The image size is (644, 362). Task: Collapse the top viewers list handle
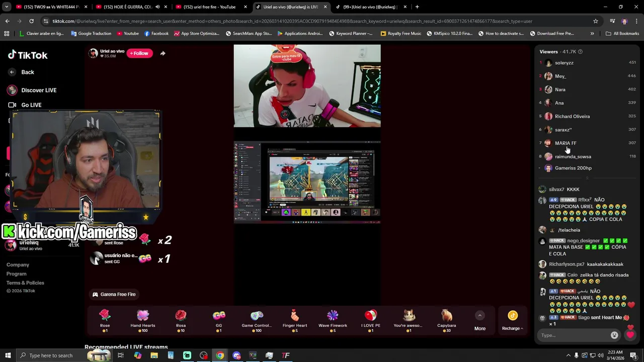[587, 178]
